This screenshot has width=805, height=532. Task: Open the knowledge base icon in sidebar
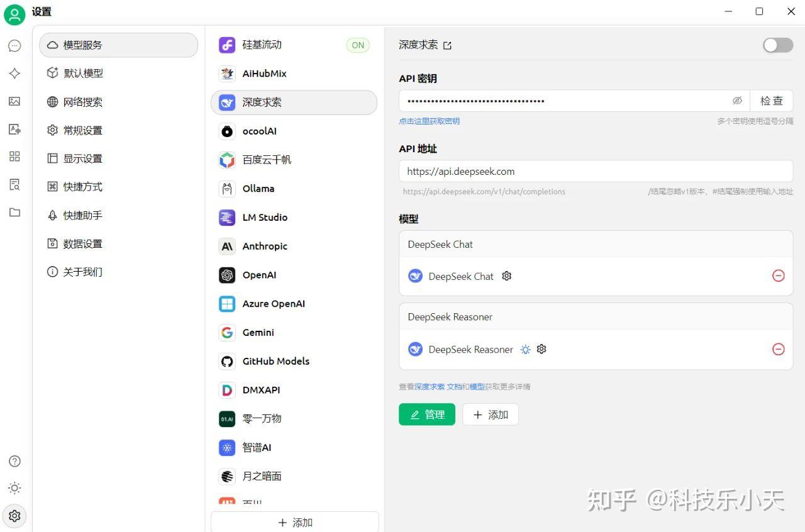coord(14,184)
